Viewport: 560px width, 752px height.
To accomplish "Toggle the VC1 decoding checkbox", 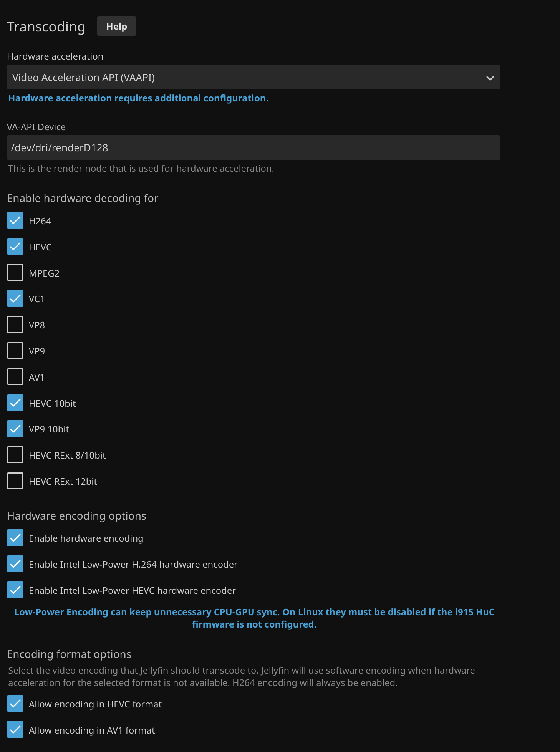I will [x=15, y=299].
